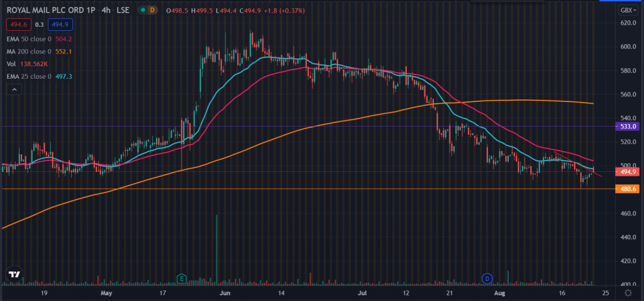644x301 pixels.
Task: Click 620.0 on the price axis
Action: pyautogui.click(x=628, y=23)
